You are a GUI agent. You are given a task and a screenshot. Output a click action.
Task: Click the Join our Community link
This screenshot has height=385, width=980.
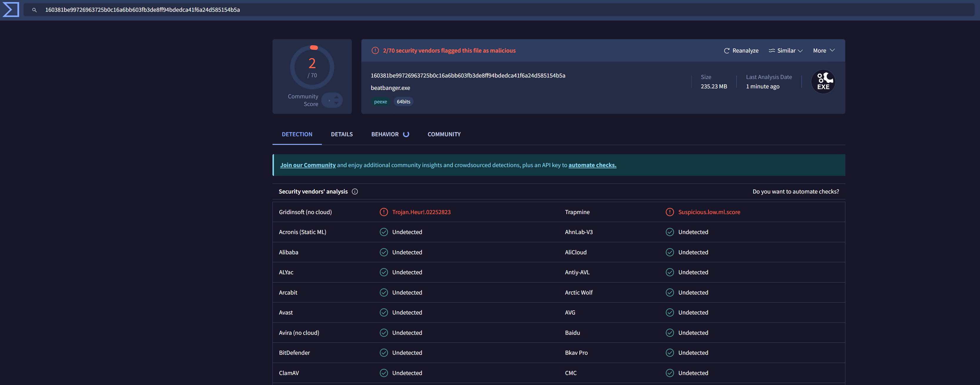308,165
